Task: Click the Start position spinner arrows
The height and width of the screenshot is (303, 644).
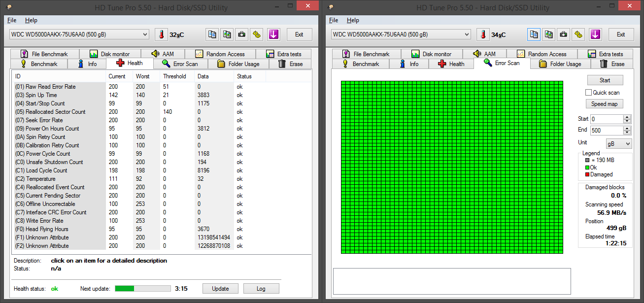Action: tap(627, 119)
